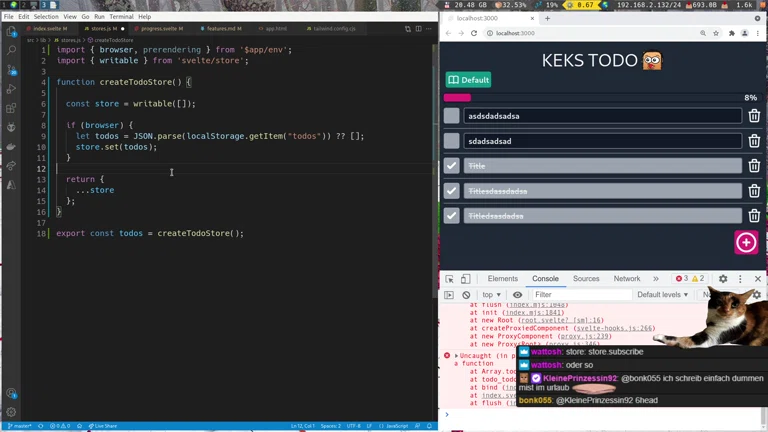The width and height of the screenshot is (768, 432).
Task: Open the editor More Actions ellipsis
Action: click(429, 29)
